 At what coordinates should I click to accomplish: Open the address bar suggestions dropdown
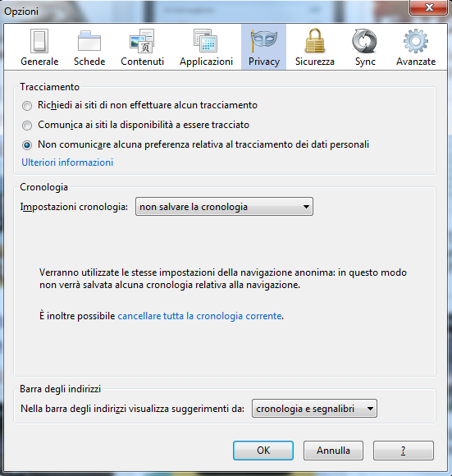pyautogui.click(x=314, y=409)
